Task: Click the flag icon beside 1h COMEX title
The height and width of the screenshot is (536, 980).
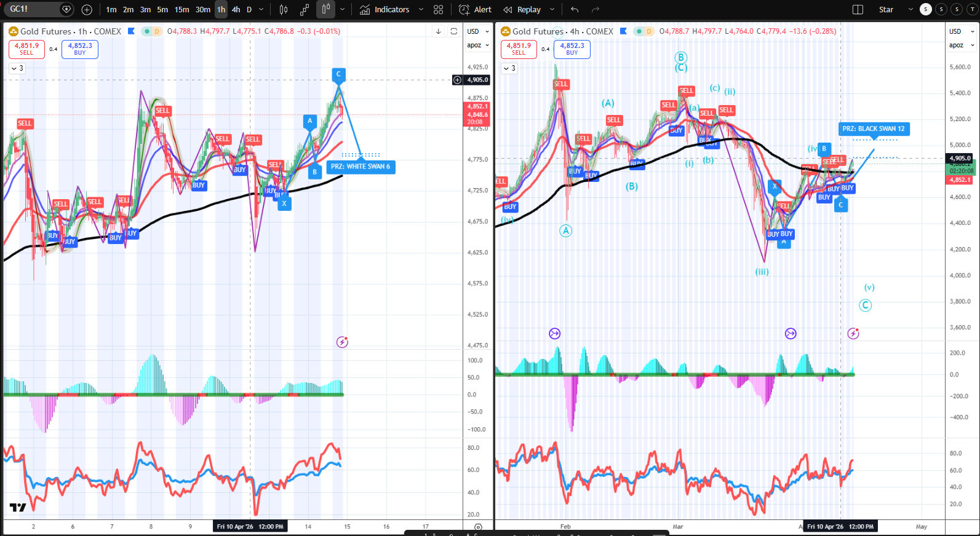Action: coord(131,31)
